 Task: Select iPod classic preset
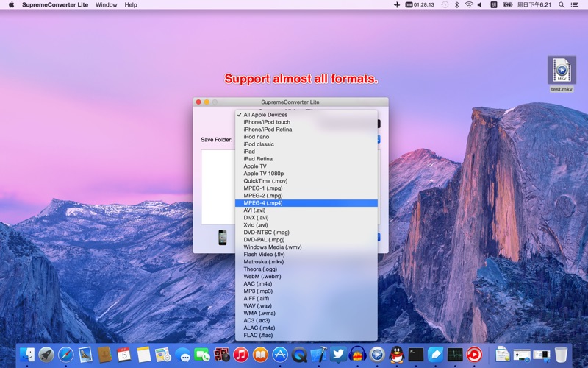(306, 144)
